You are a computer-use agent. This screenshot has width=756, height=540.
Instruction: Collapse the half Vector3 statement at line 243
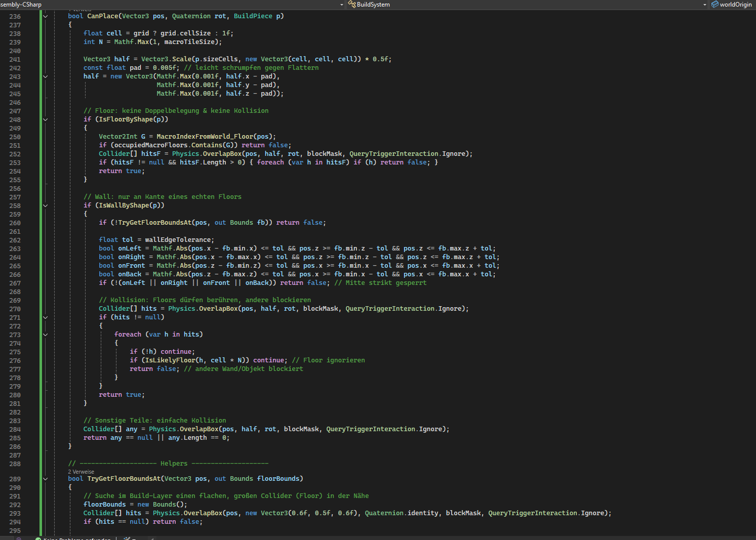pos(45,76)
